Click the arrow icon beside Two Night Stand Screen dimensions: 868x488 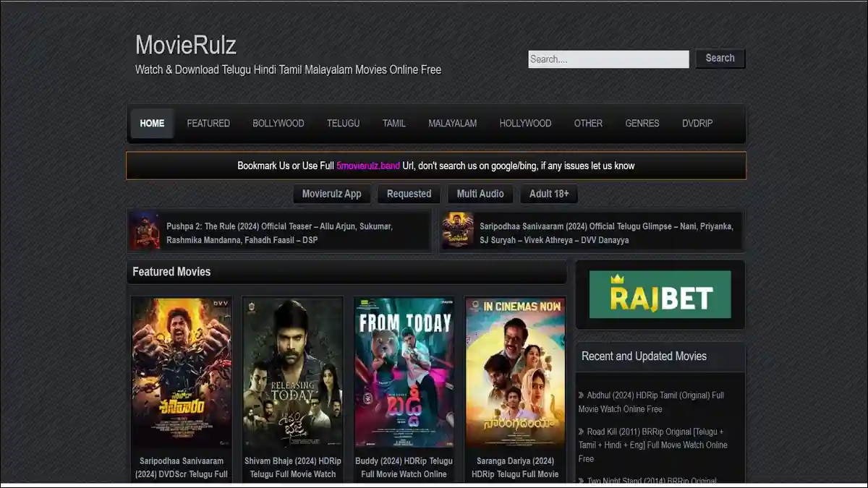tap(581, 481)
